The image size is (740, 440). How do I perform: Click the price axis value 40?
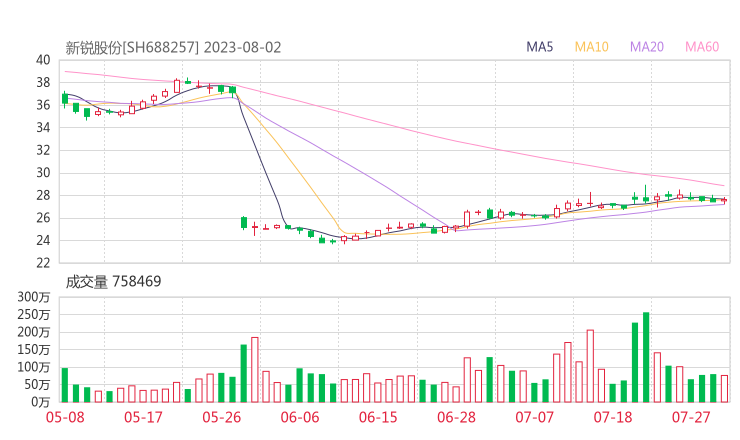coord(43,60)
